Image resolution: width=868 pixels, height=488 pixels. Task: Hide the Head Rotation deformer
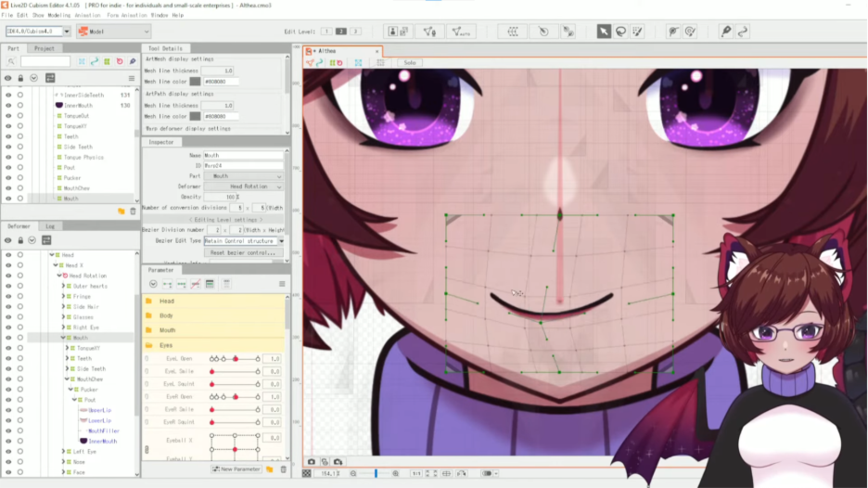pos(8,276)
